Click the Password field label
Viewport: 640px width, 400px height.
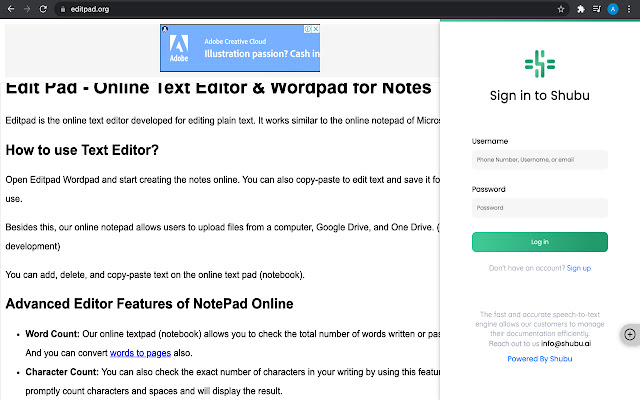489,189
